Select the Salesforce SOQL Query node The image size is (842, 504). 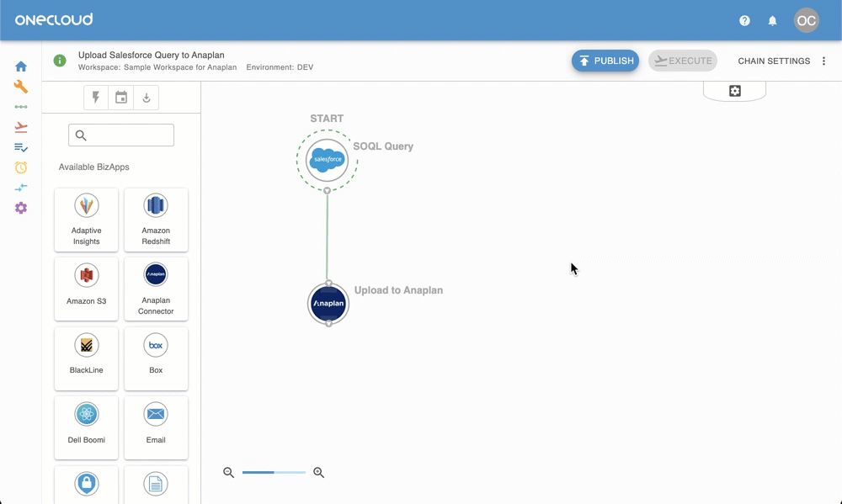(x=327, y=159)
